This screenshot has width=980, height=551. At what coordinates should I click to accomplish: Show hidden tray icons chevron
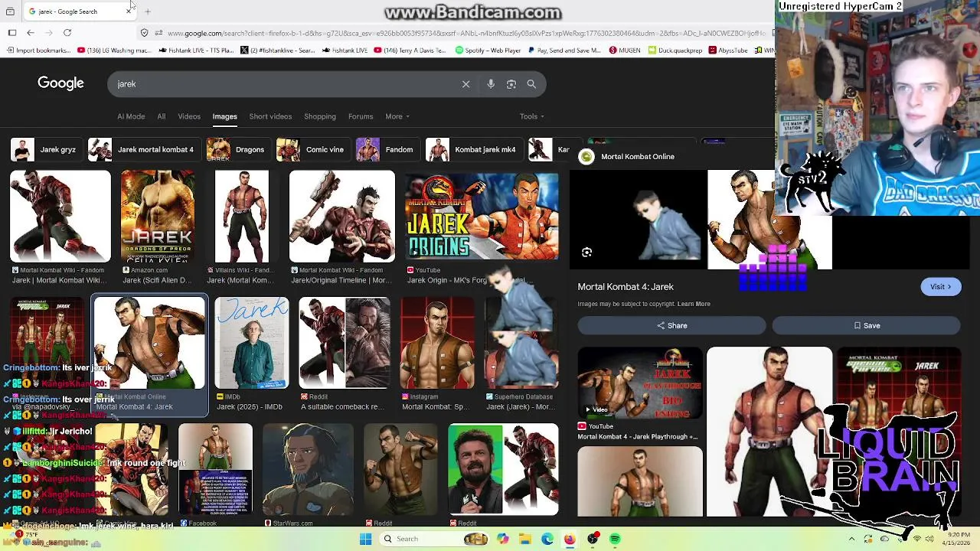(851, 539)
